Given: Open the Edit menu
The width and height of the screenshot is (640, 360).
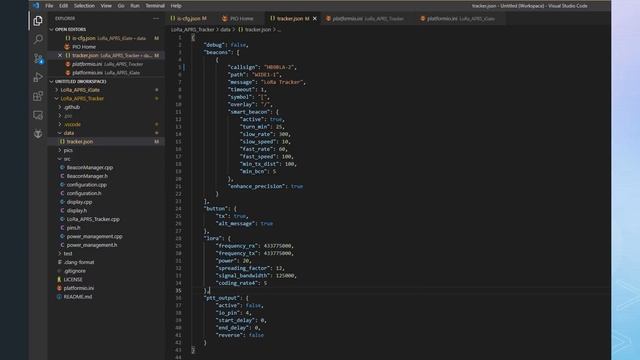Looking at the screenshot, I should coord(64,6).
